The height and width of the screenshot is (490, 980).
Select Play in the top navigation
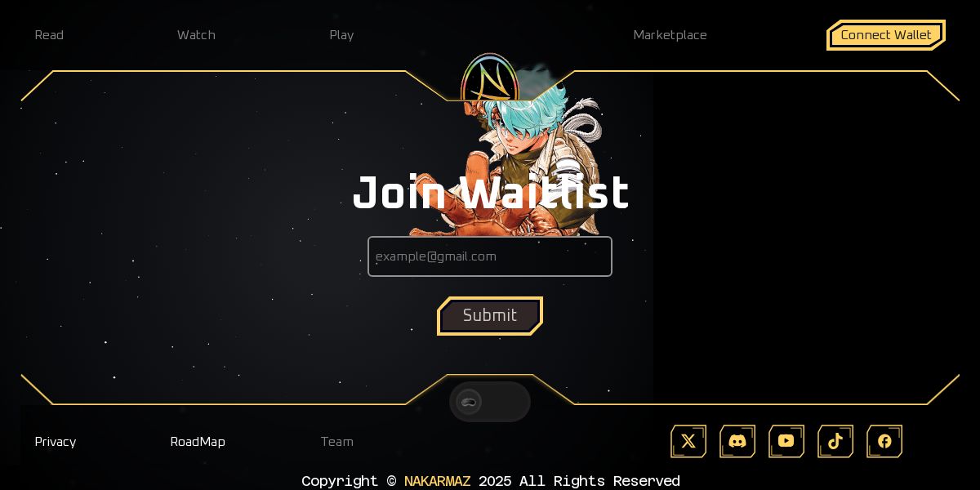[x=341, y=35]
